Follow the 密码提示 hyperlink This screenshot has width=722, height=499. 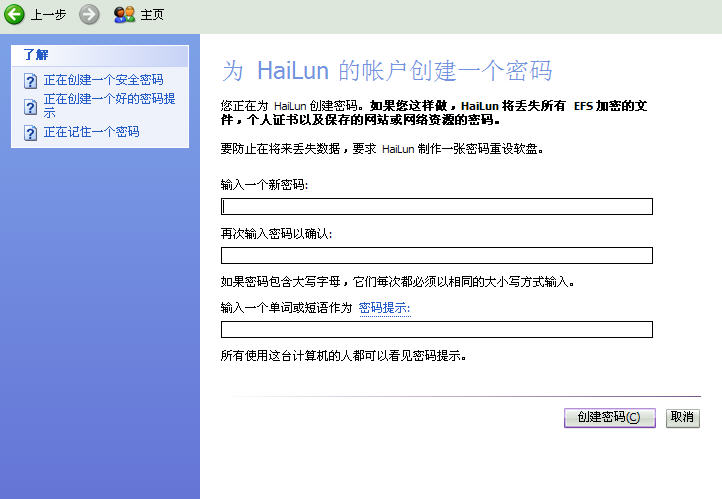(x=384, y=308)
